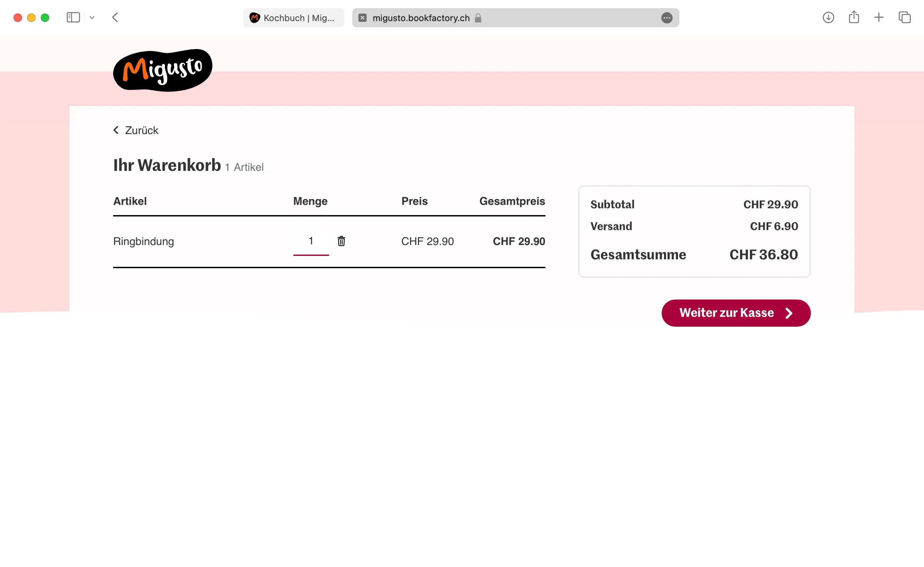Viewport: 924px width, 567px height.
Task: Click the Migusto logo
Action: tap(163, 70)
